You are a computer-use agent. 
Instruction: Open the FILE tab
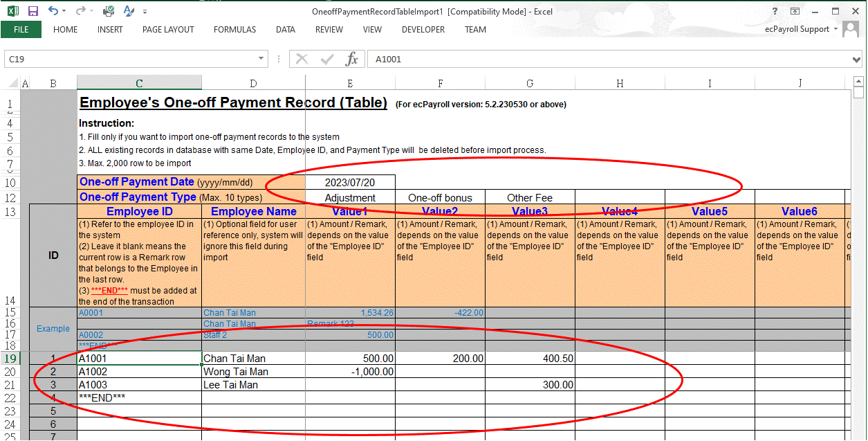[21, 30]
